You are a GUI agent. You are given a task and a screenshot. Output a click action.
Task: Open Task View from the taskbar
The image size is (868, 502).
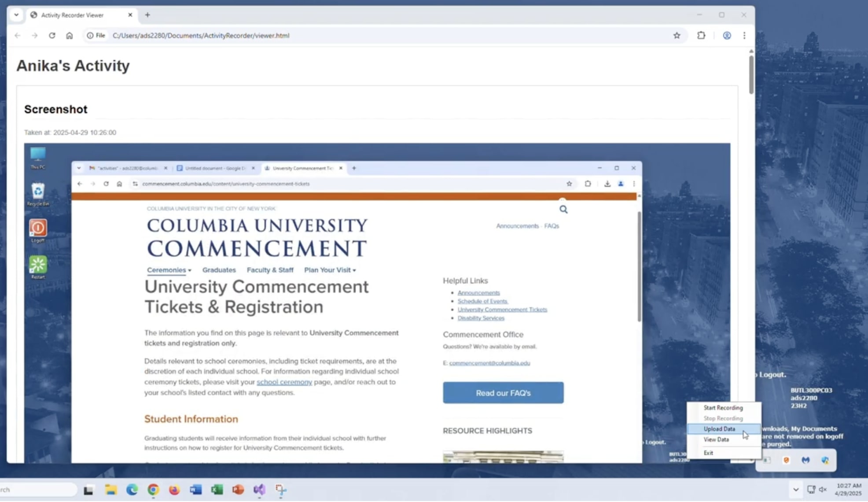(88, 490)
